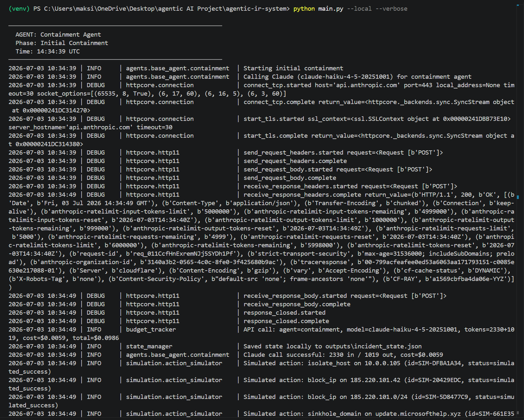
Task: Click the terminal's vertical scrollbar on the right
Action: 518,210
